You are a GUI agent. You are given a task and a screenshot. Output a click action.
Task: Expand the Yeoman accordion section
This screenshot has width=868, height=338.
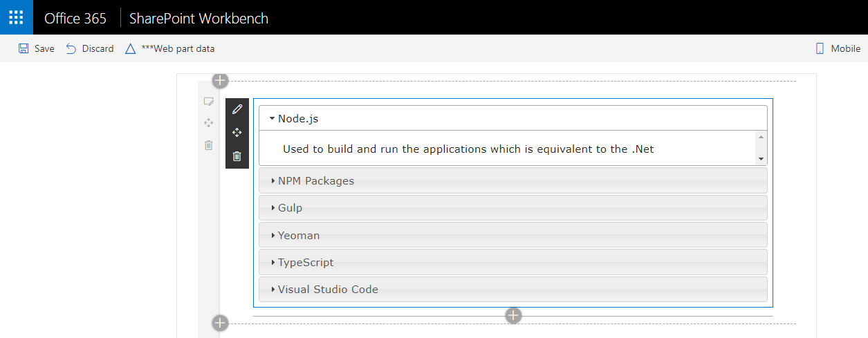[299, 236]
